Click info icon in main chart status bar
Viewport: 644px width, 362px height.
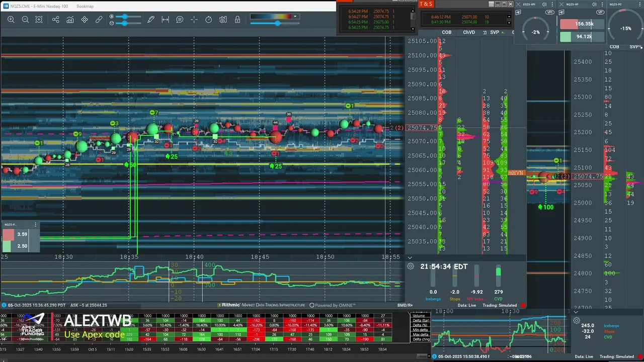coord(4,305)
